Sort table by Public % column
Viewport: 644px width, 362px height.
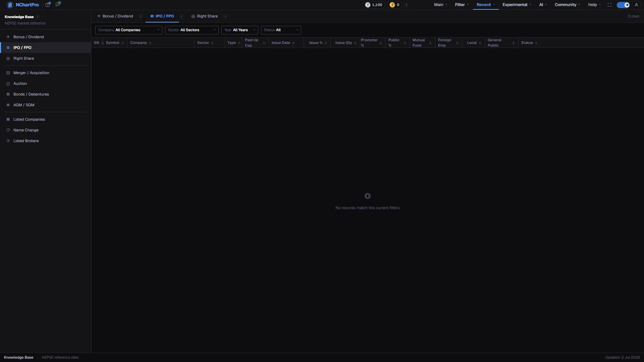point(397,43)
